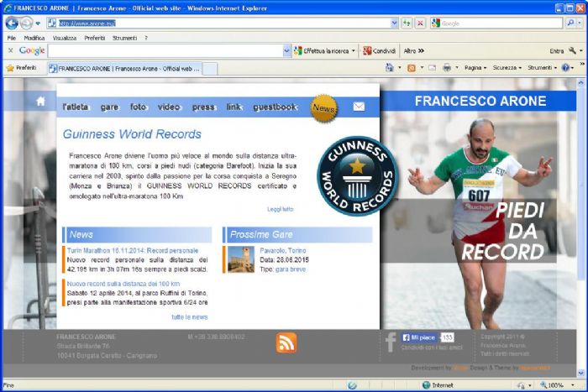Click the gold News badge
Viewport: 588px width, 392px height.
pos(324,108)
